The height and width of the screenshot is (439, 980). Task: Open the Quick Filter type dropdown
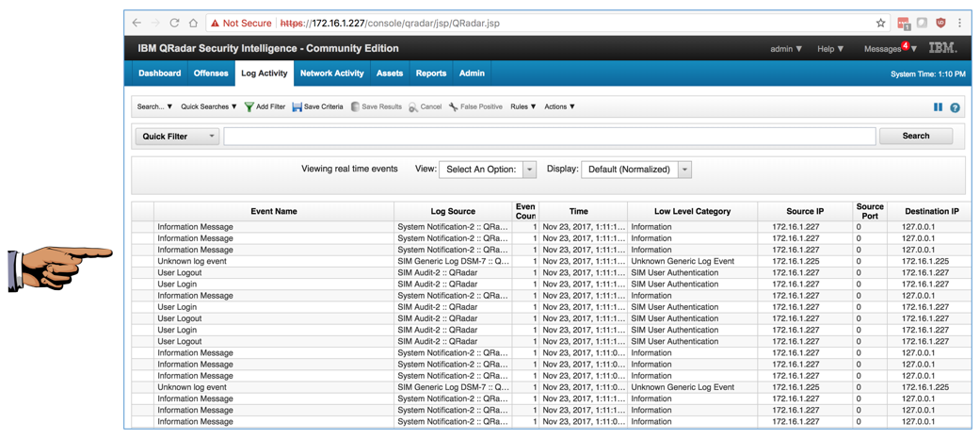(178, 137)
